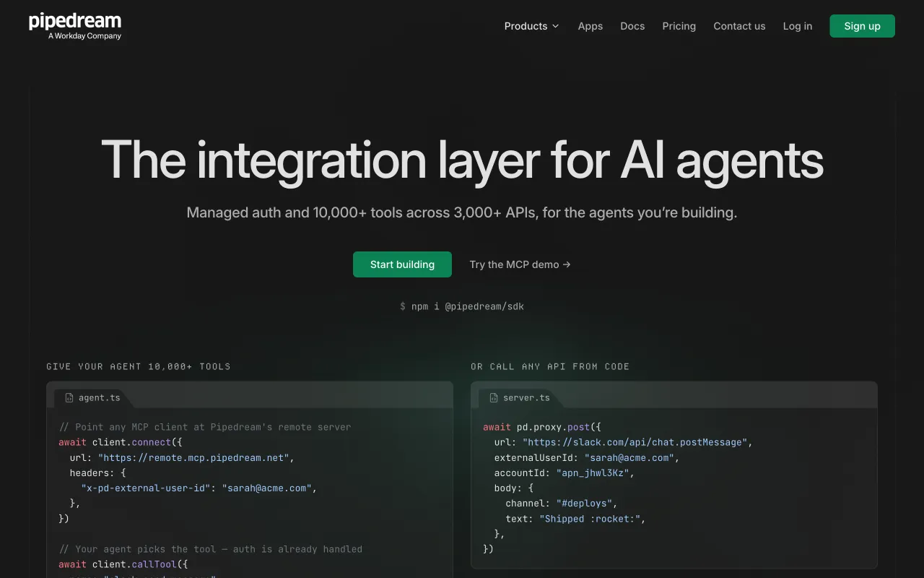
Task: Go to Docs
Action: click(x=632, y=26)
